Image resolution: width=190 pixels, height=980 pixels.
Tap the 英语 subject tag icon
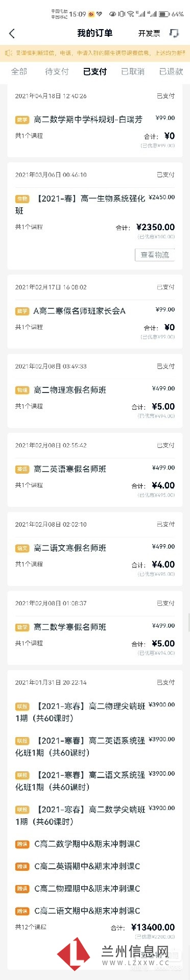(22, 470)
